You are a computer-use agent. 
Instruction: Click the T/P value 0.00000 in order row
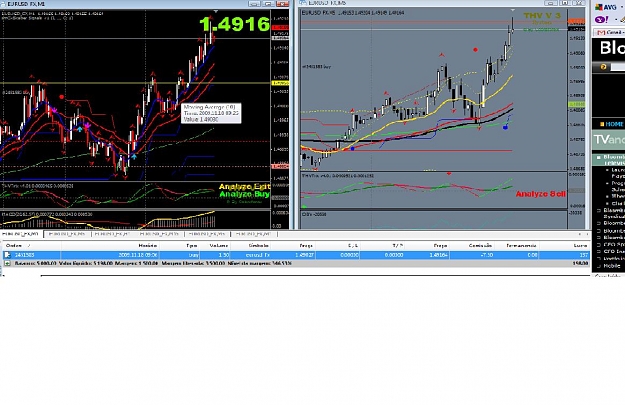click(x=394, y=255)
